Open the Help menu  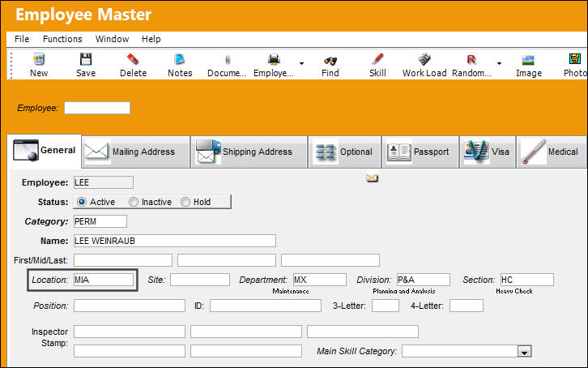(151, 39)
